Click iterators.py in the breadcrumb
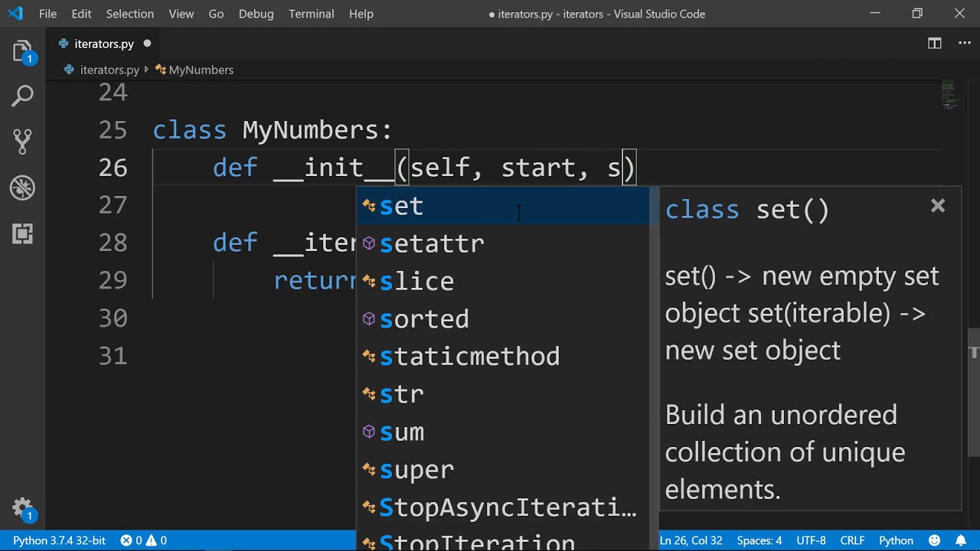 (109, 70)
